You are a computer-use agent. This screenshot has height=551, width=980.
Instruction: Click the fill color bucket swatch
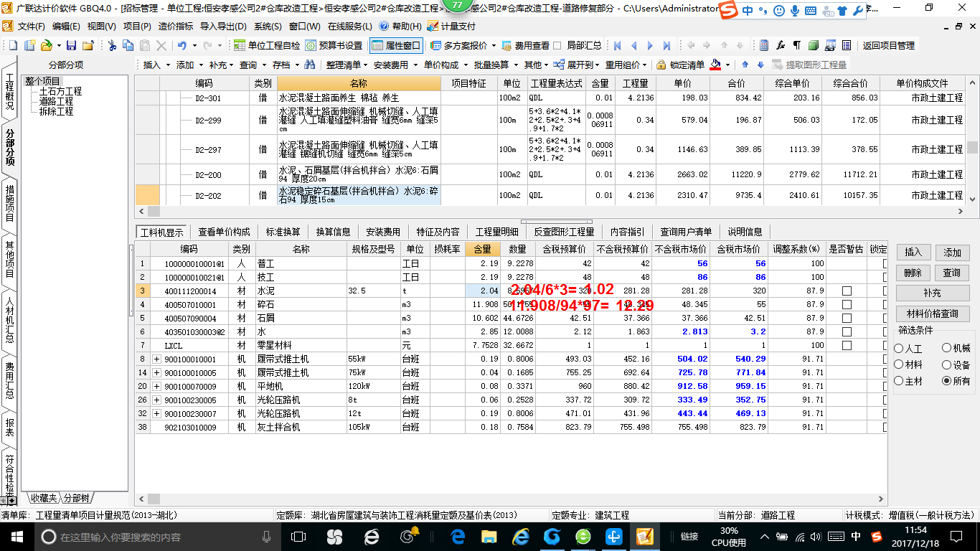tap(716, 65)
